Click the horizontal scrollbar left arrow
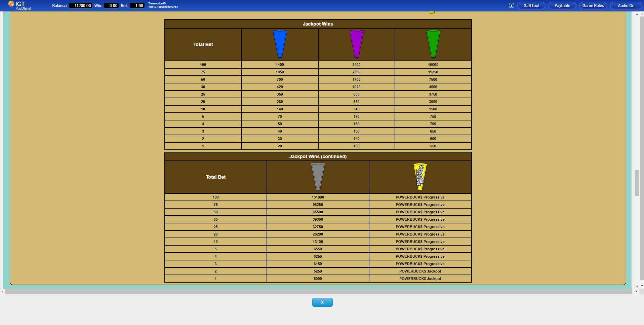The width and height of the screenshot is (644, 325). [3, 292]
